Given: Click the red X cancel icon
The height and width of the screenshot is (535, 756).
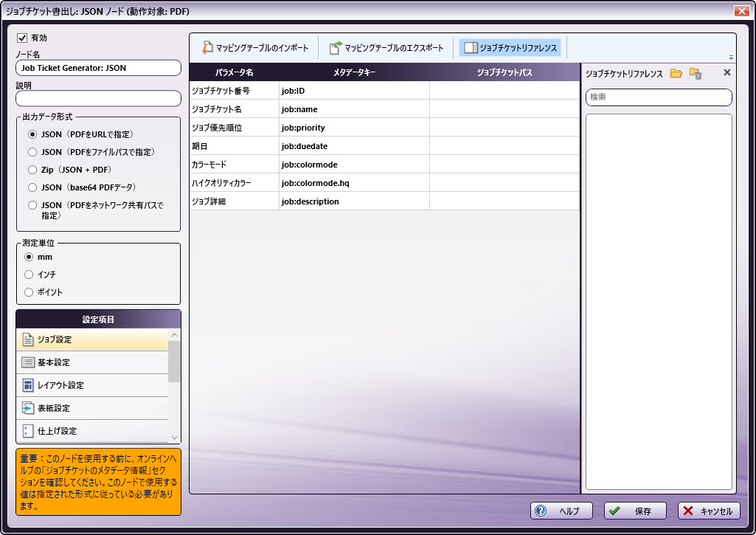Looking at the screenshot, I should [688, 511].
